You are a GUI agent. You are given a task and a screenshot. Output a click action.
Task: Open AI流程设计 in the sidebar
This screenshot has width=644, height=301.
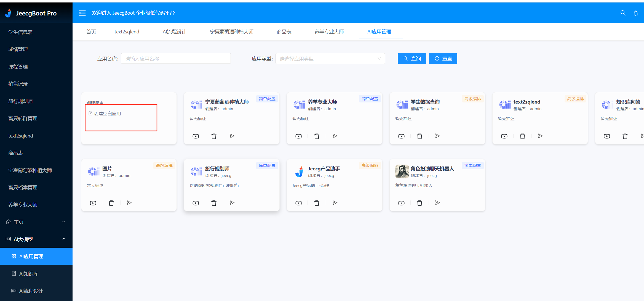36,291
